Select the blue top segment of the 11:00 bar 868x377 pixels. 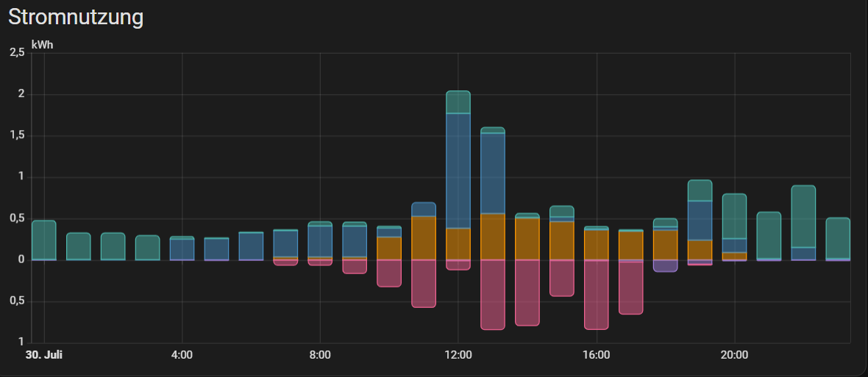[424, 209]
